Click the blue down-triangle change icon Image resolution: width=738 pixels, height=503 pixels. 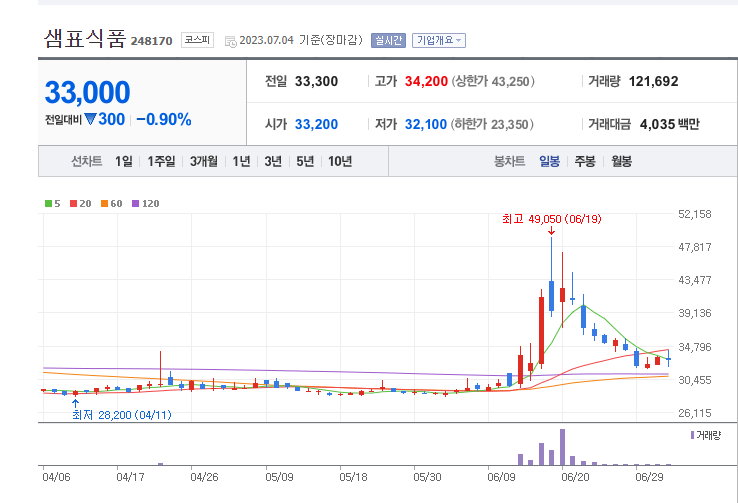(90, 119)
